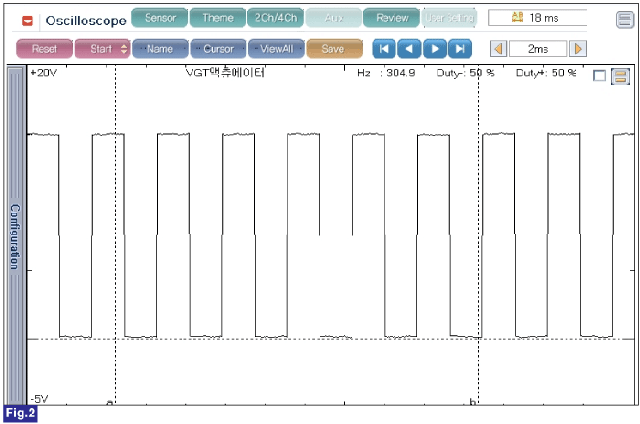Open the Start button up-down arrows
This screenshot has height=424, width=640.
124,49
